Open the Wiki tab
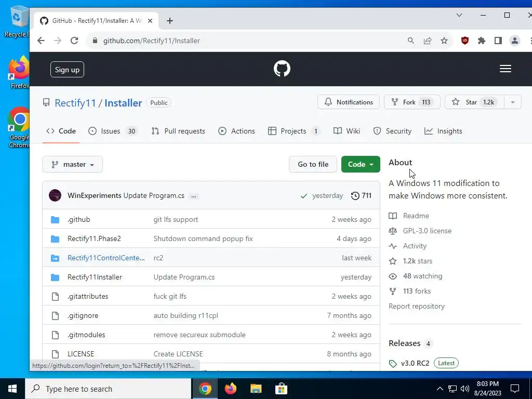This screenshot has height=399, width=532. [347, 131]
